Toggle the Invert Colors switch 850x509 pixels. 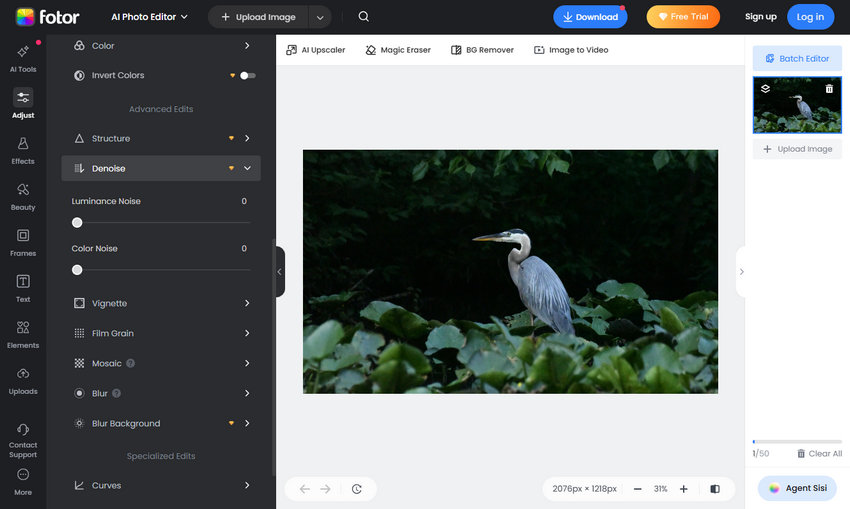tap(248, 75)
